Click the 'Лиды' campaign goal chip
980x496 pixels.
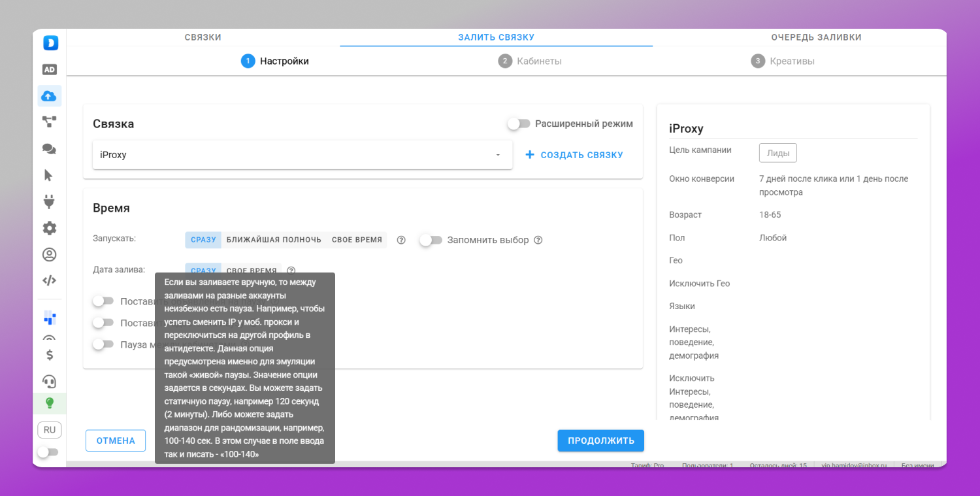click(x=778, y=153)
